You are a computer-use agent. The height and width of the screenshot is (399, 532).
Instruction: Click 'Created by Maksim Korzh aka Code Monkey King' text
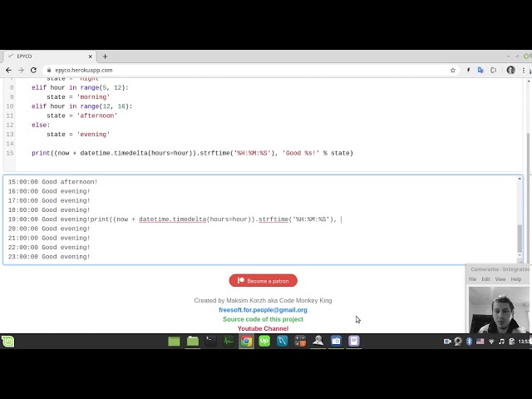(263, 300)
